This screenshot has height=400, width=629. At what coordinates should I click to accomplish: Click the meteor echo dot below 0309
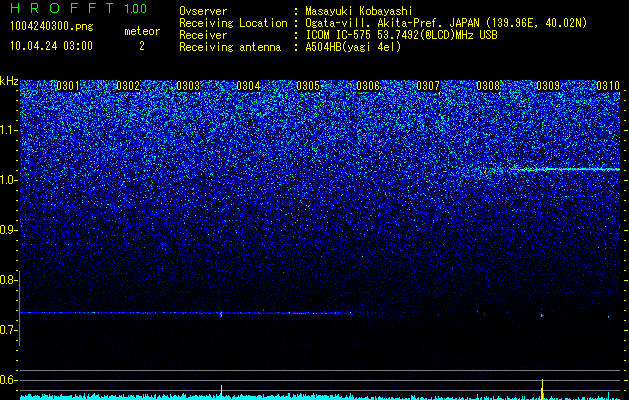pyautogui.click(x=542, y=316)
